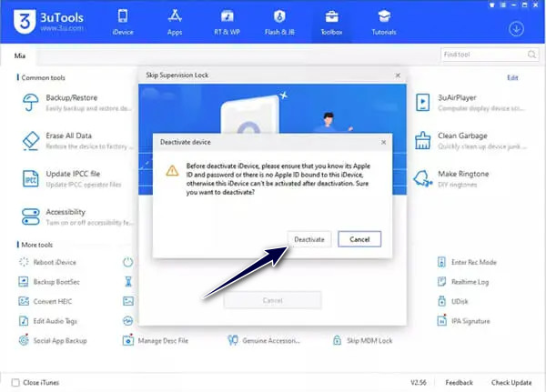Click the Common tools heading
The width and height of the screenshot is (546, 392).
click(43, 77)
